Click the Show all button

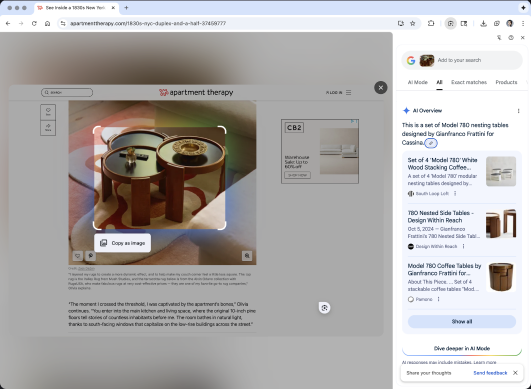point(462,321)
